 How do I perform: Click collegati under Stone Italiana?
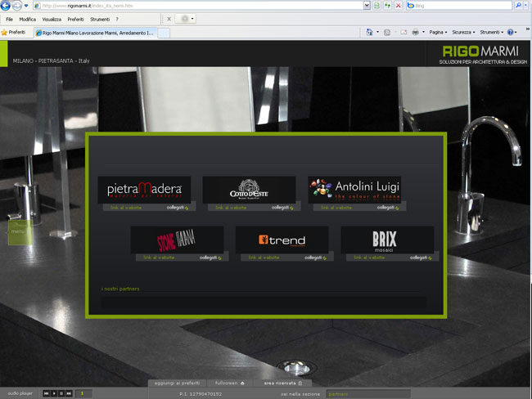coord(210,258)
